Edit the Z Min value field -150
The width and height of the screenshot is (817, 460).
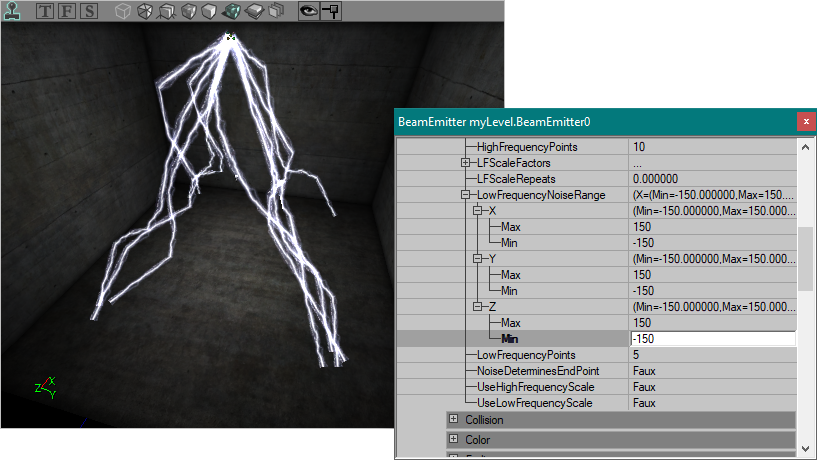[x=713, y=339]
